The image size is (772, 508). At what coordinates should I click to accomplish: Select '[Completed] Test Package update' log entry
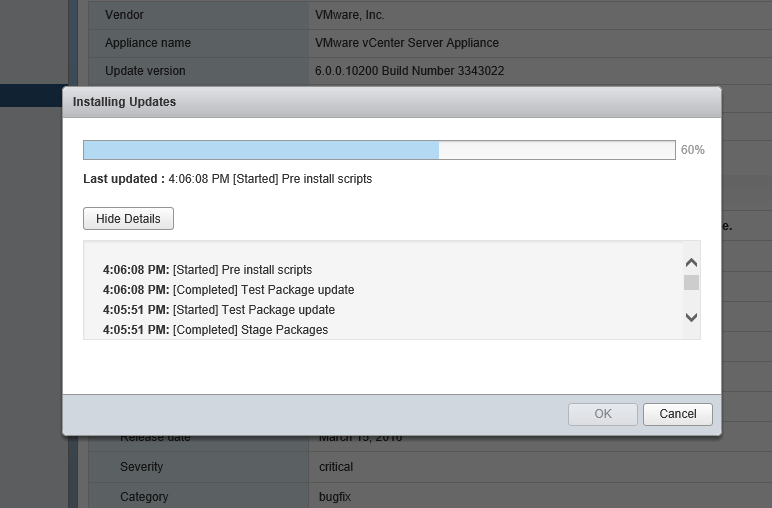coord(228,290)
